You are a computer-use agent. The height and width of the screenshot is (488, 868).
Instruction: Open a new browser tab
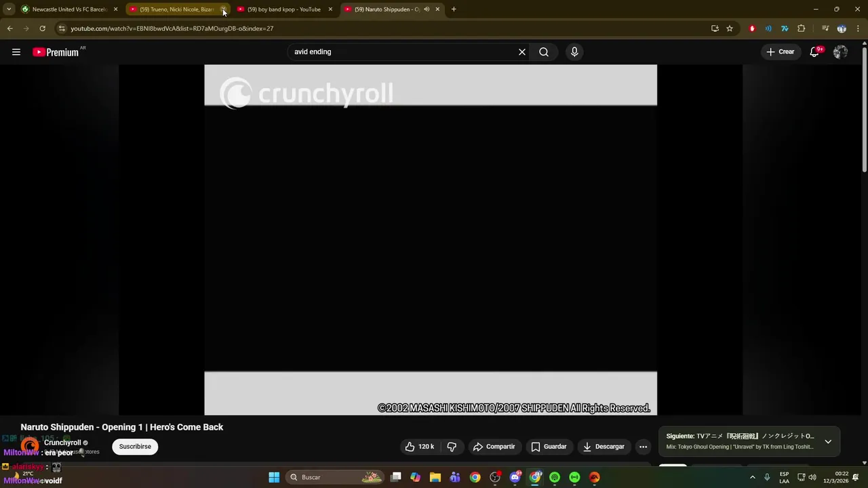[x=454, y=9]
